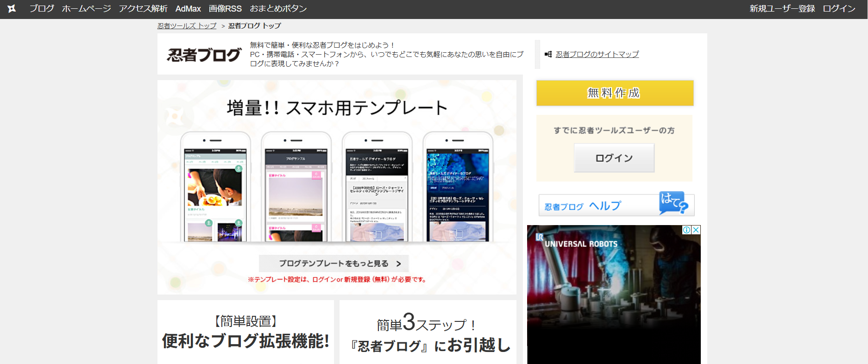Click the Universal Robots logo in ad
The width and height of the screenshot is (868, 364).
(x=577, y=240)
